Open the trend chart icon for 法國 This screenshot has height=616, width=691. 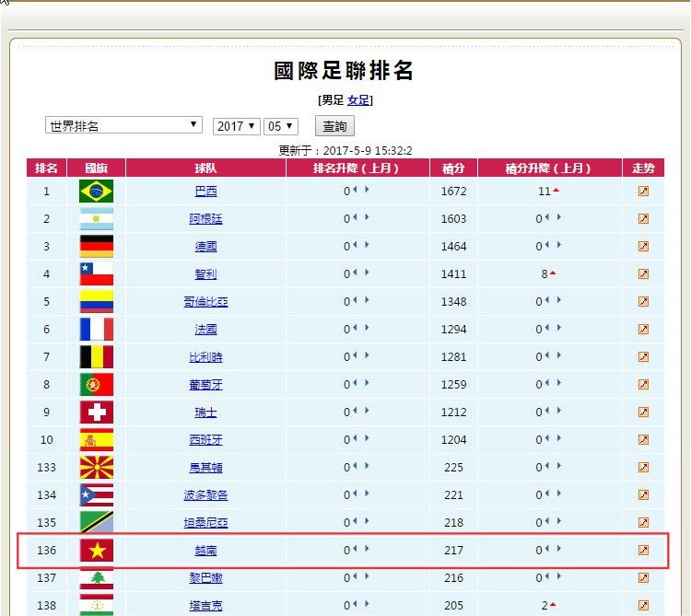pyautogui.click(x=643, y=330)
